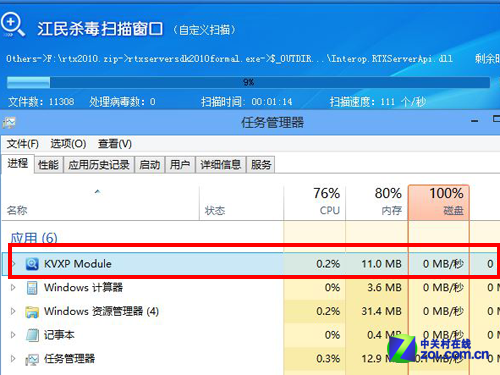Switch to the 性能 tab

pos(49,165)
